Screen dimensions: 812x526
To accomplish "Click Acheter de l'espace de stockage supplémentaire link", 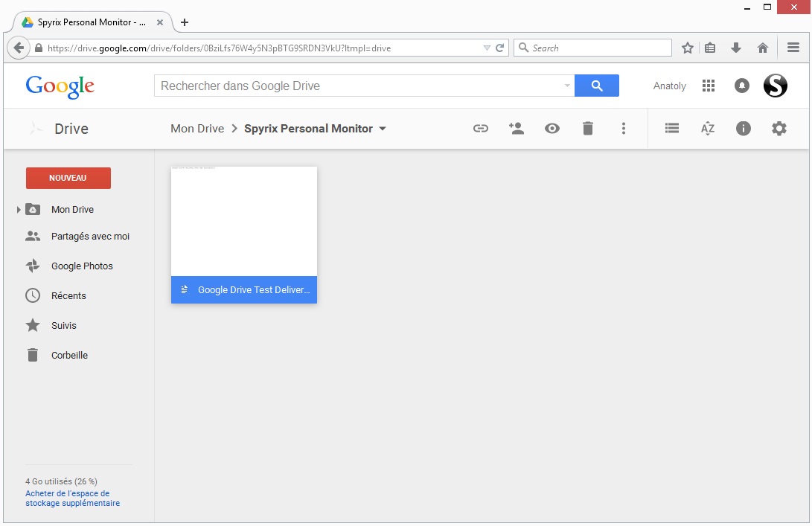I will click(x=72, y=498).
